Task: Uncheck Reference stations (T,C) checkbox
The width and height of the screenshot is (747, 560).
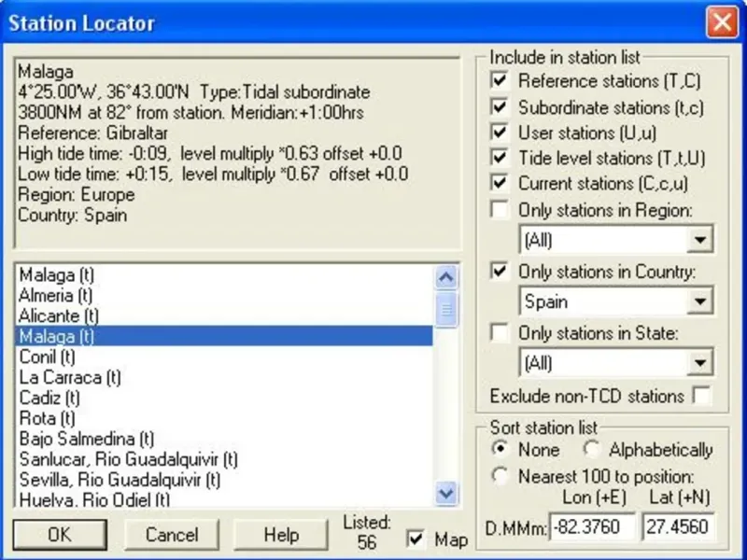Action: [500, 80]
